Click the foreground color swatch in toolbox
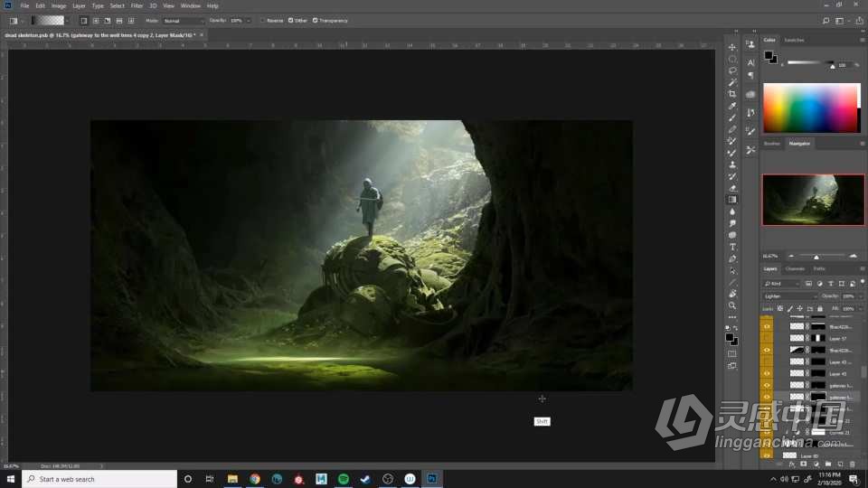 (x=730, y=337)
